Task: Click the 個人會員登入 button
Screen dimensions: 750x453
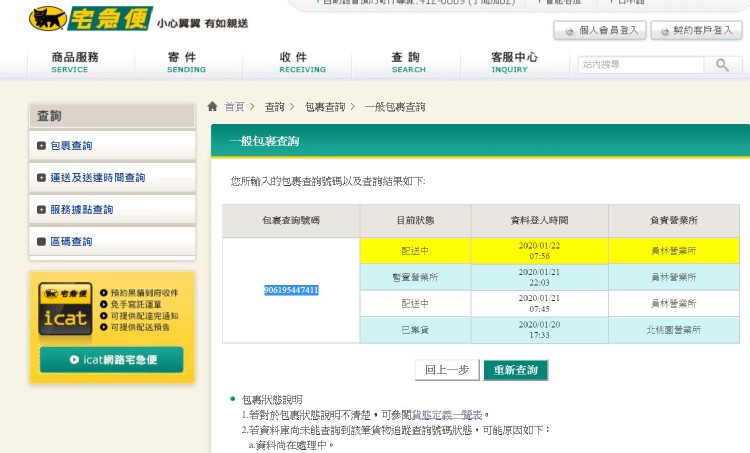Action: click(x=600, y=30)
